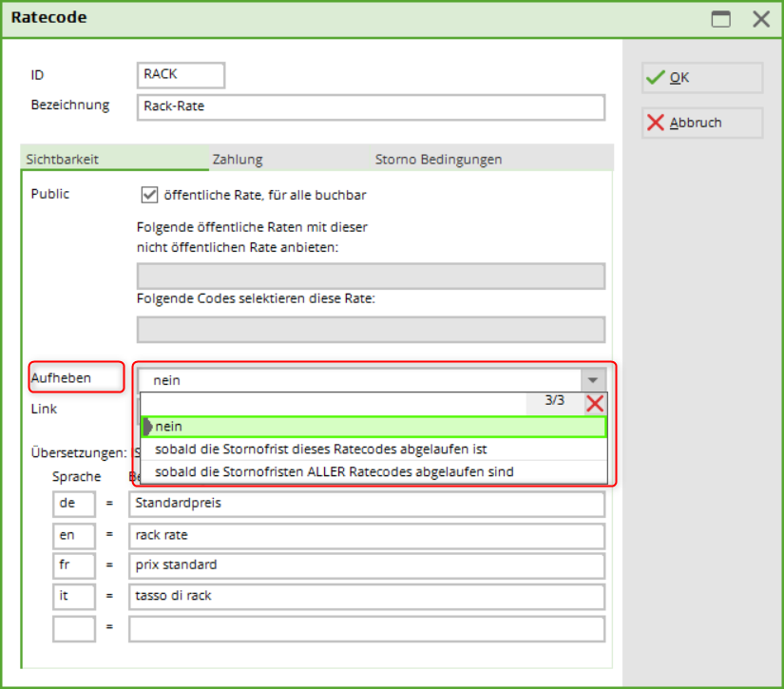Click the empty language code box

tap(74, 628)
